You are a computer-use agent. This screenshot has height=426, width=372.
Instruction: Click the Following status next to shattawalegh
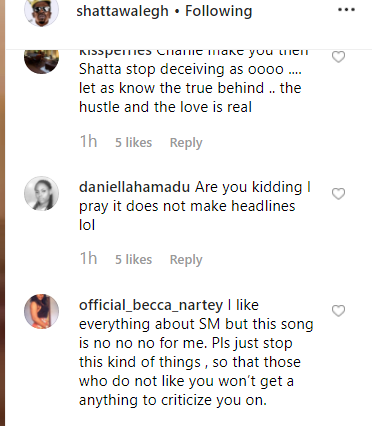pyautogui.click(x=218, y=11)
